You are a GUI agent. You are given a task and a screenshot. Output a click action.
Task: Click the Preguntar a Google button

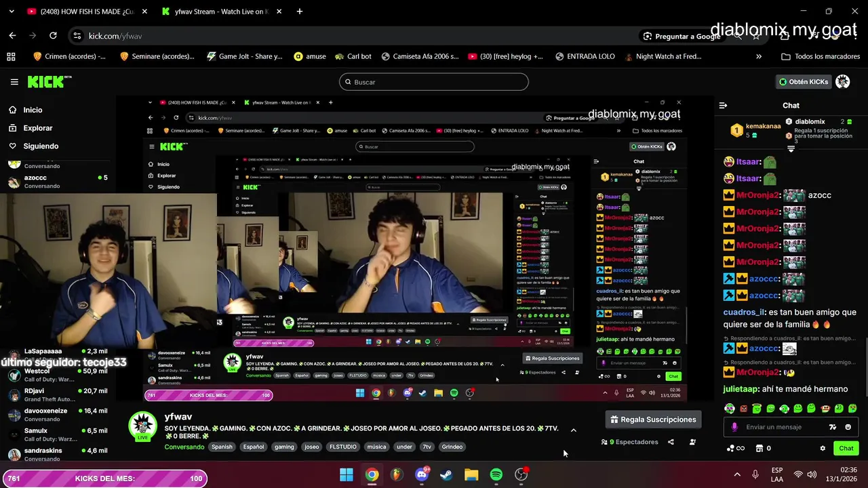(682, 36)
